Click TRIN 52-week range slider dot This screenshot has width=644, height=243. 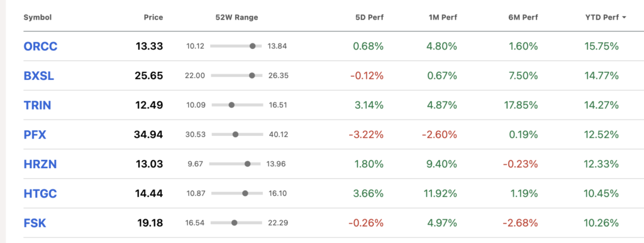[231, 105]
